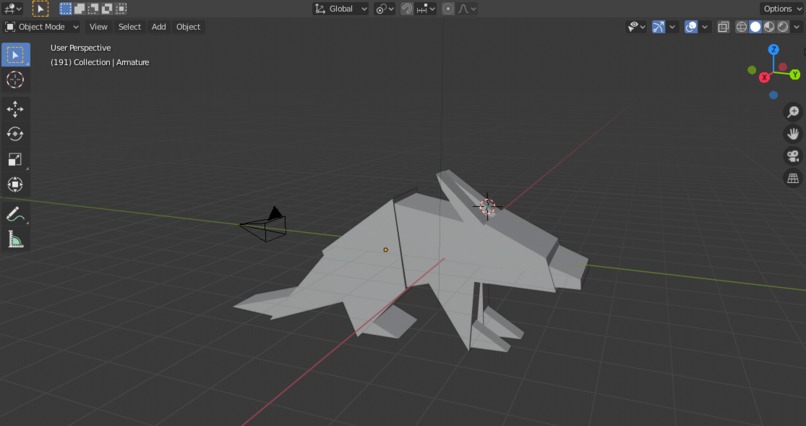Click the negative Z axis blue dot
806x426 pixels.
coord(773,95)
